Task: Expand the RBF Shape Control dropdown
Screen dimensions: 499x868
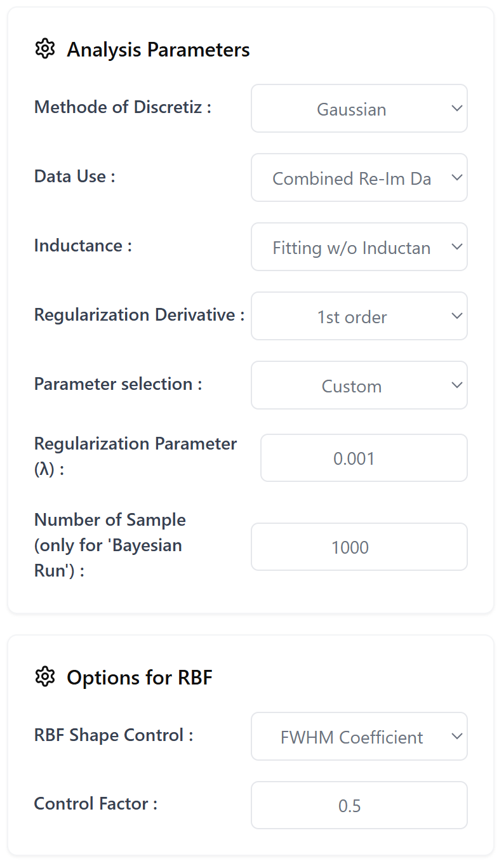Action: tap(359, 737)
